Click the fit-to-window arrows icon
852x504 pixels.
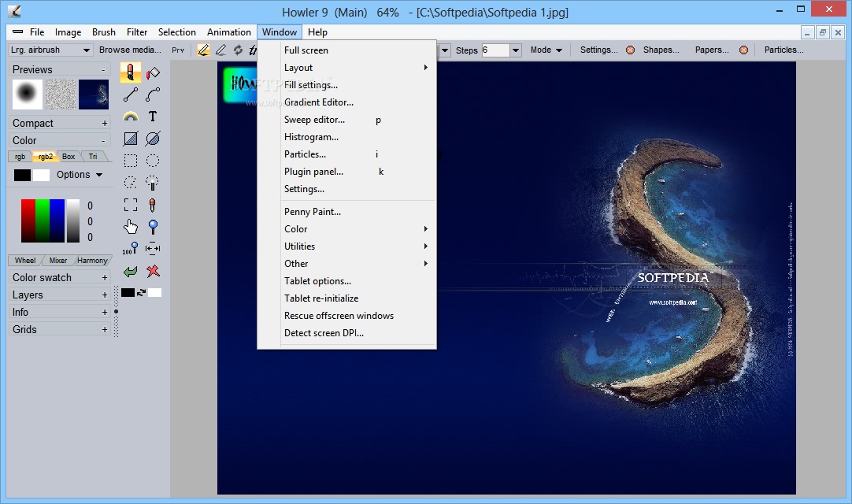153,249
